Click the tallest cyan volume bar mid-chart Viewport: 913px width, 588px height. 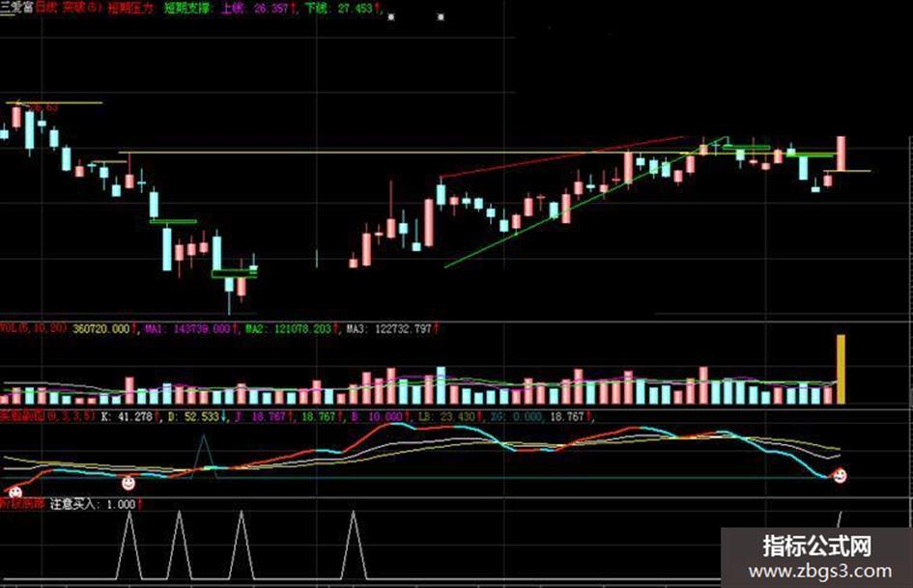(x=441, y=385)
